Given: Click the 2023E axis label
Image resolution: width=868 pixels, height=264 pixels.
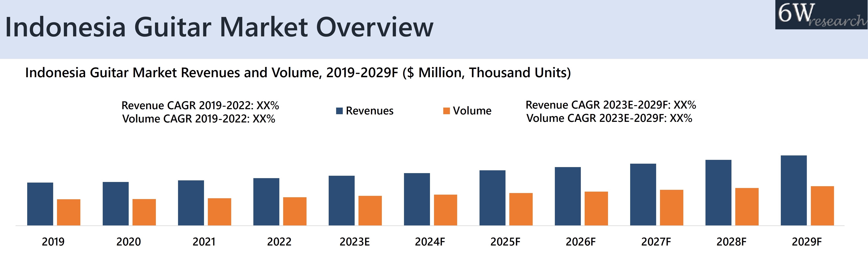Looking at the screenshot, I should click(355, 242).
